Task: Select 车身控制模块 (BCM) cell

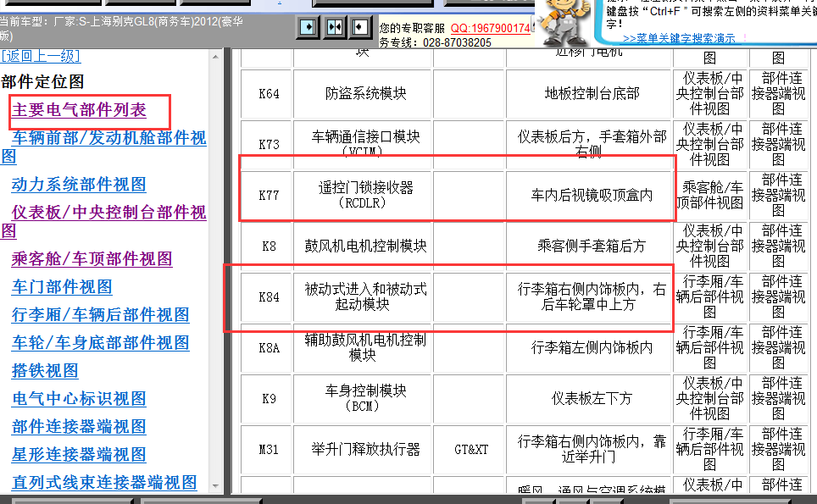Action: coord(364,398)
